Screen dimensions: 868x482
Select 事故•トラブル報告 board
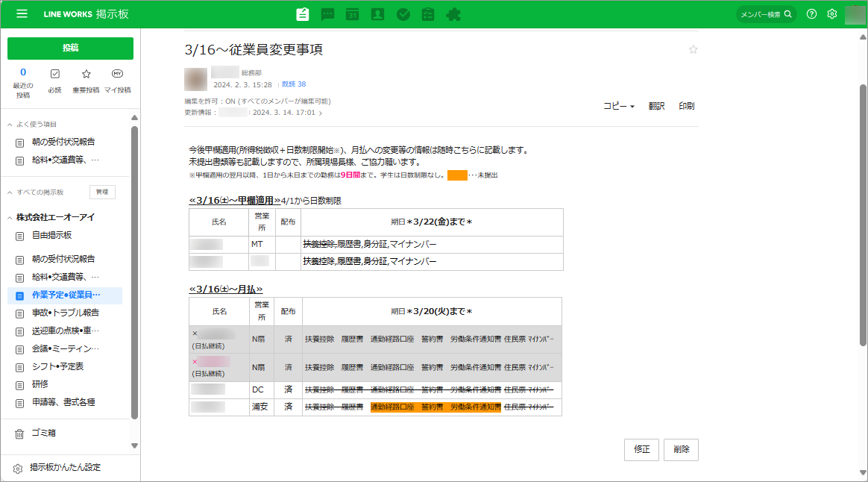(66, 313)
